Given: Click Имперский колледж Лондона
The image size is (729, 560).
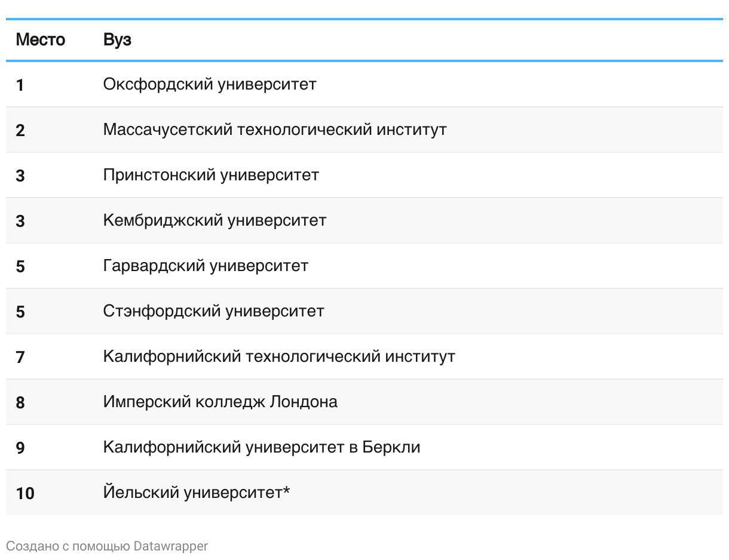Looking at the screenshot, I should [220, 402].
